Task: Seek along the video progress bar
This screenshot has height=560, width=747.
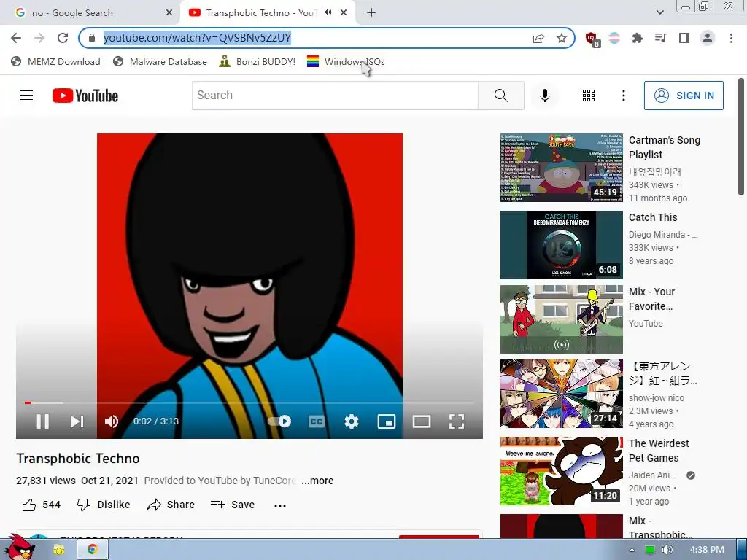Action: tap(249, 402)
